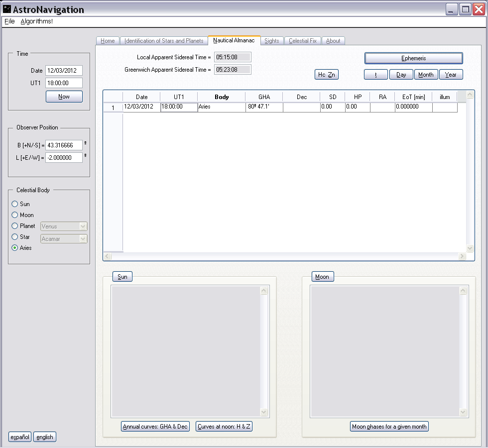488x448 pixels.
Task: Go to the Celestial Fix tab
Action: coord(302,41)
